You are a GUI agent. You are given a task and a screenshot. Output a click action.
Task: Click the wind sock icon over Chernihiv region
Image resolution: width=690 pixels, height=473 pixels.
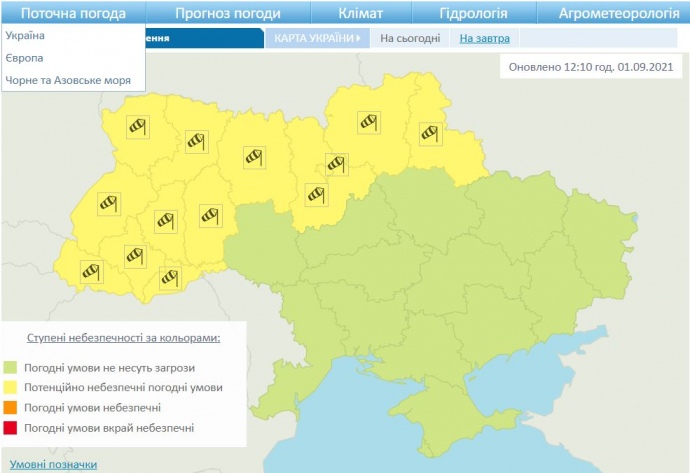click(370, 121)
